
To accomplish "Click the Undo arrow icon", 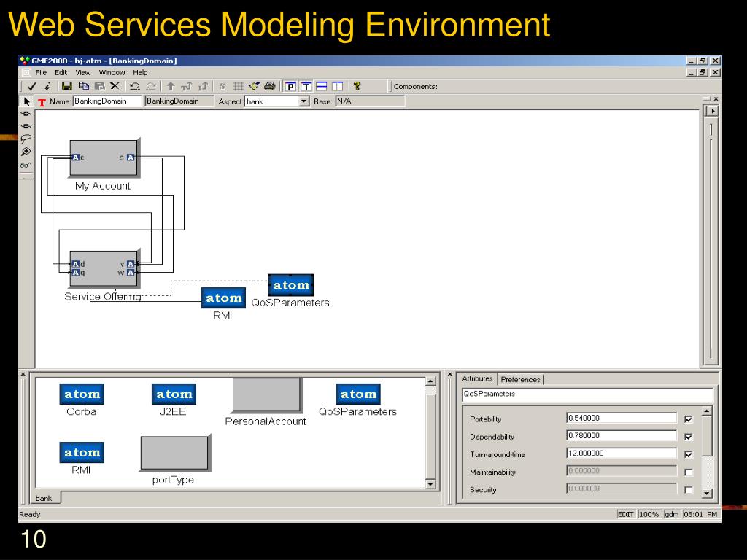I will point(135,86).
